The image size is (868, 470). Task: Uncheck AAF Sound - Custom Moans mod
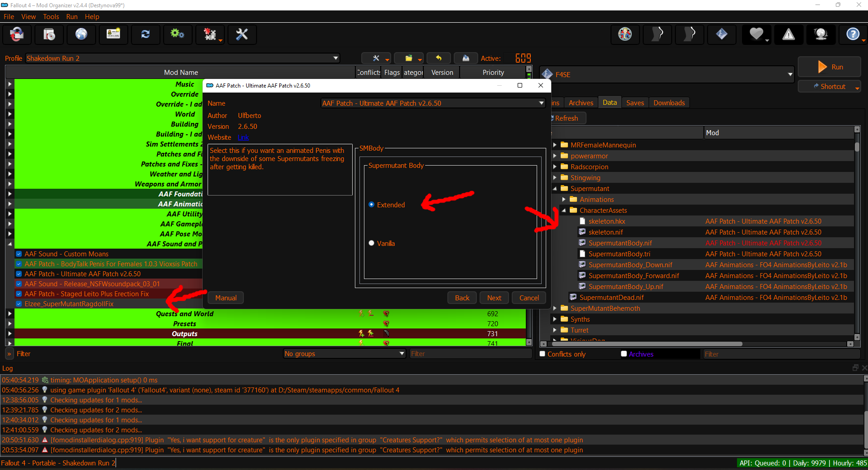19,254
